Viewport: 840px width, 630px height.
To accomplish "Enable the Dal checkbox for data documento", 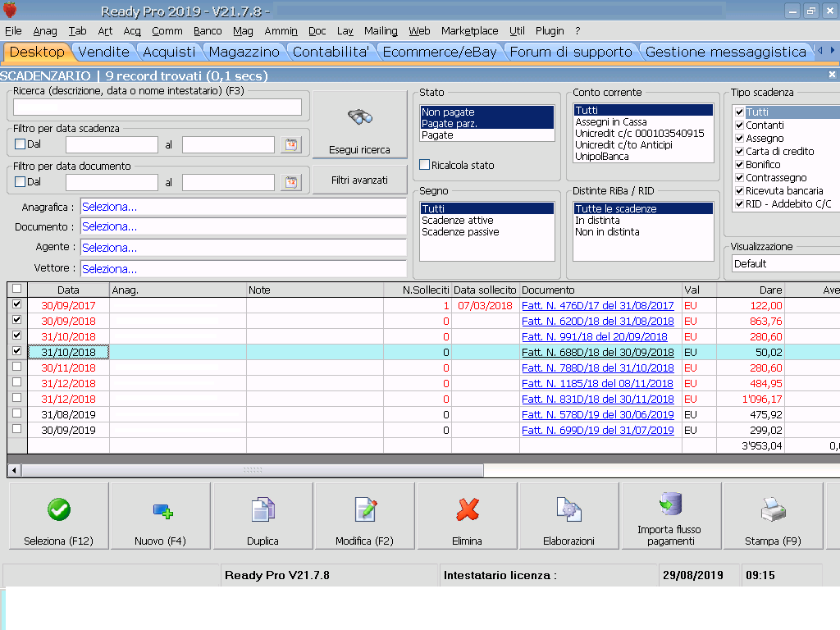I will 21,181.
